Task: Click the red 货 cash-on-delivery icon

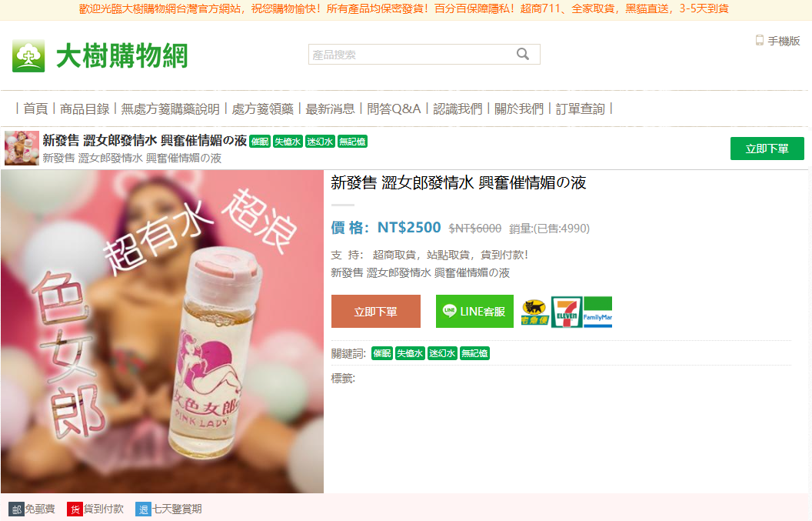Action: pos(75,509)
